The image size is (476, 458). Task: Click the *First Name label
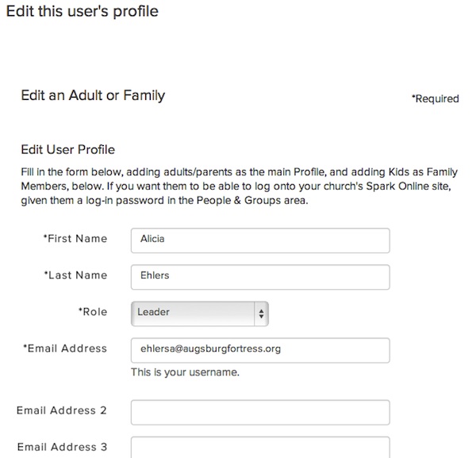click(x=75, y=239)
